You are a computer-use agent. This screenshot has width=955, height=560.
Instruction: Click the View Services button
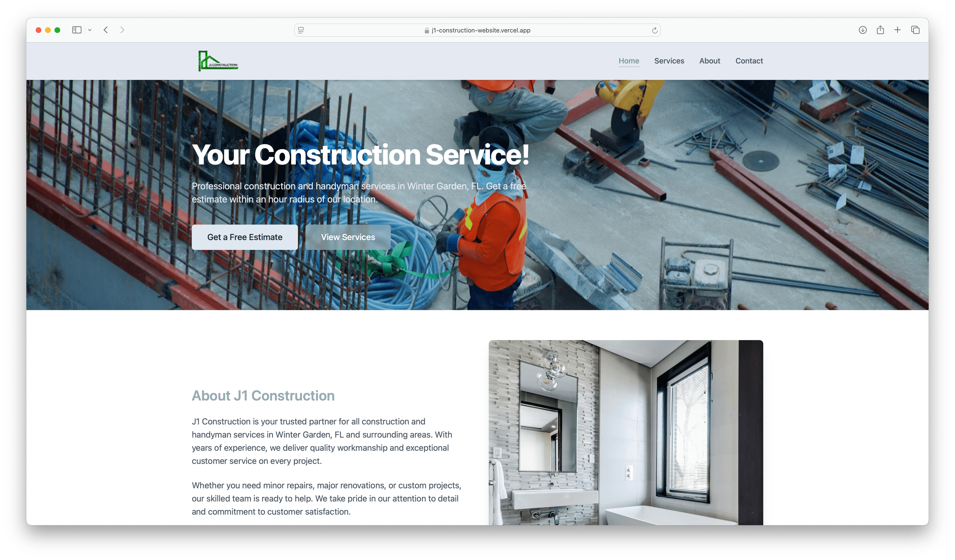tap(348, 237)
